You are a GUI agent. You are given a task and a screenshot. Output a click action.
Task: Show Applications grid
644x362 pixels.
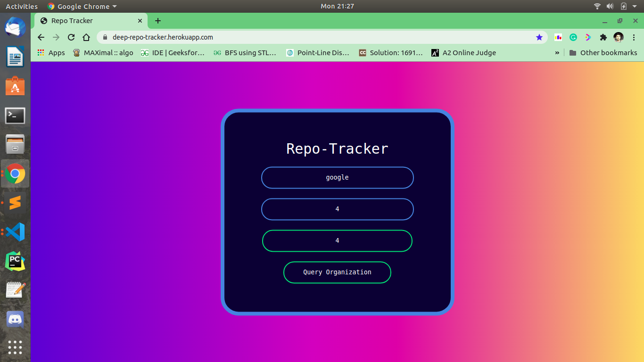(15, 347)
